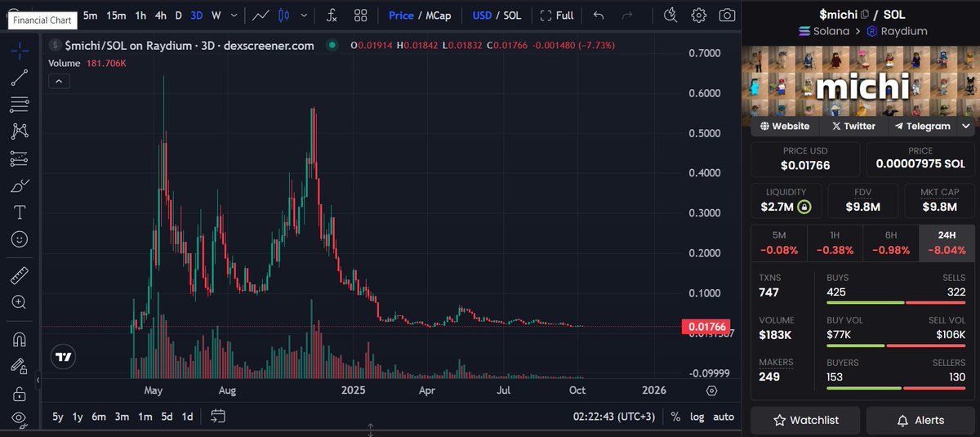Lock all drawing tools

tap(20, 393)
